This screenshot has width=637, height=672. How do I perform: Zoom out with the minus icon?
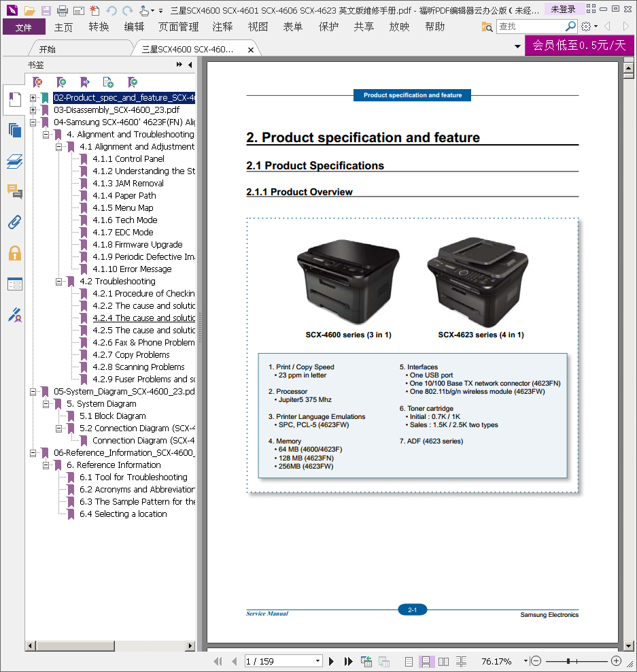pyautogui.click(x=536, y=661)
